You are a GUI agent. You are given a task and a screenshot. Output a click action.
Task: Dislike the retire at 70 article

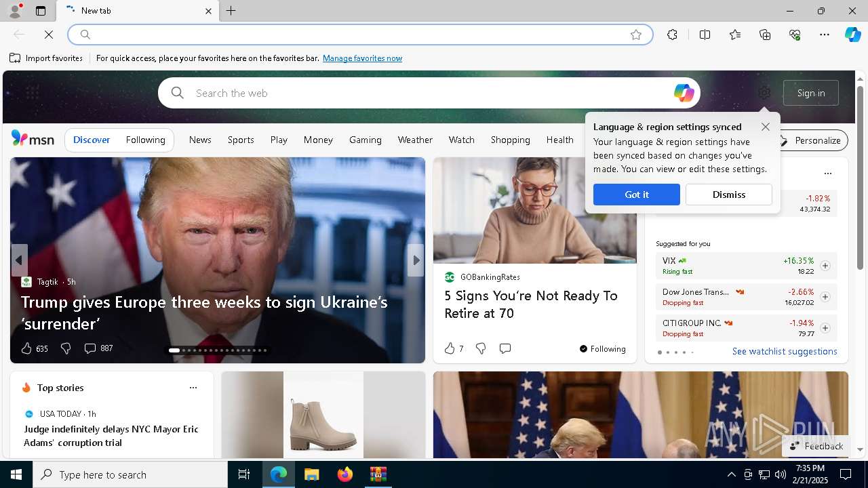[481, 348]
